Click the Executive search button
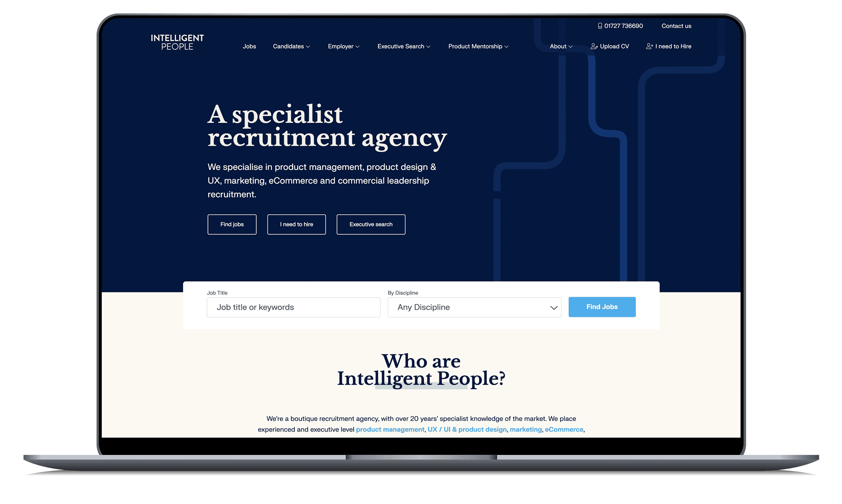Viewport: 842px width, 504px height. click(x=370, y=224)
